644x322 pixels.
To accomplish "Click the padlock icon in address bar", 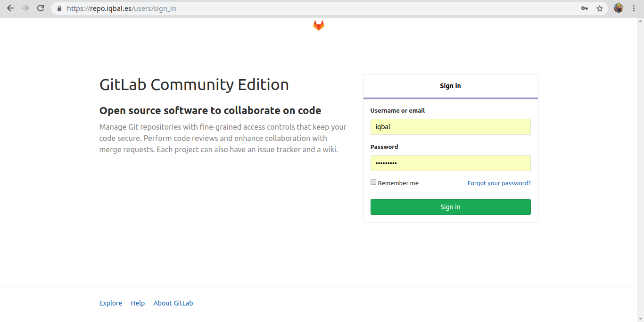I will point(58,8).
